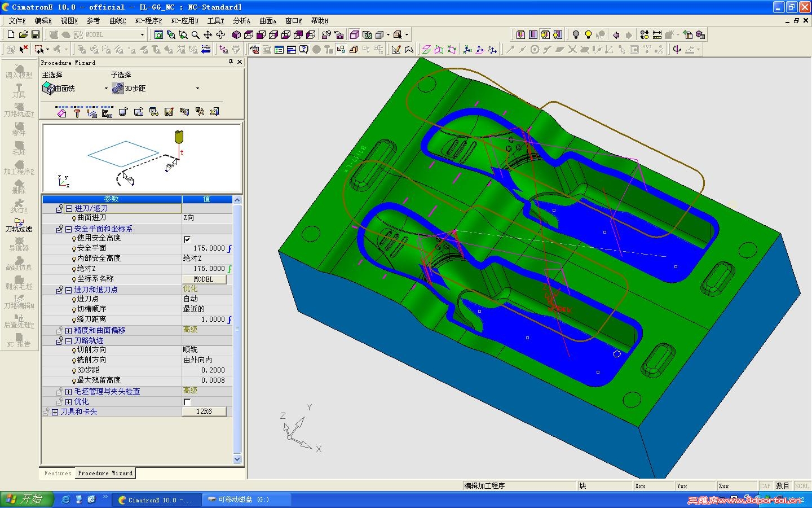Open the 编辑 menu

(43, 21)
